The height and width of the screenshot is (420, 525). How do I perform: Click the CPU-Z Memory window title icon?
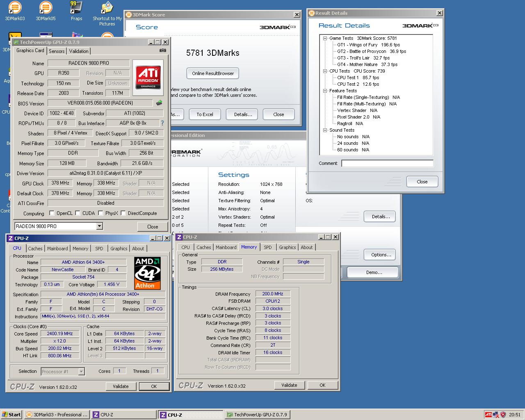(179, 237)
